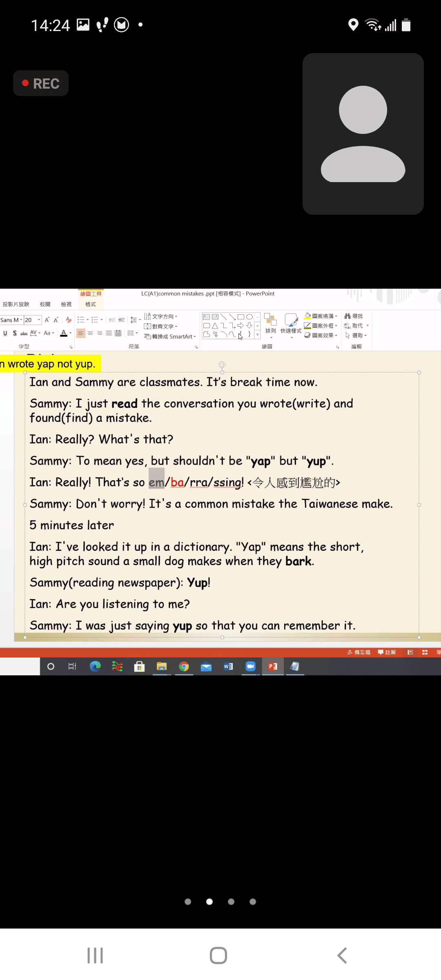Open the font dialog launcher
441x980 pixels.
(x=71, y=347)
